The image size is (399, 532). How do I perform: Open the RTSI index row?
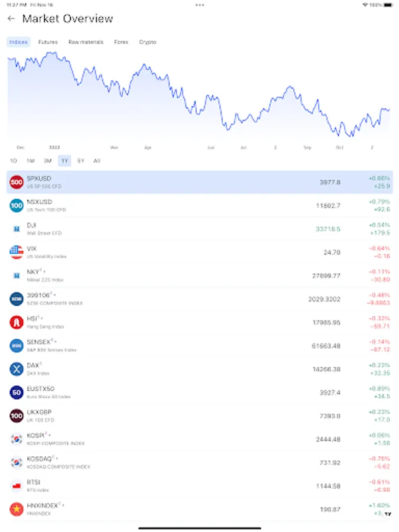point(199,486)
